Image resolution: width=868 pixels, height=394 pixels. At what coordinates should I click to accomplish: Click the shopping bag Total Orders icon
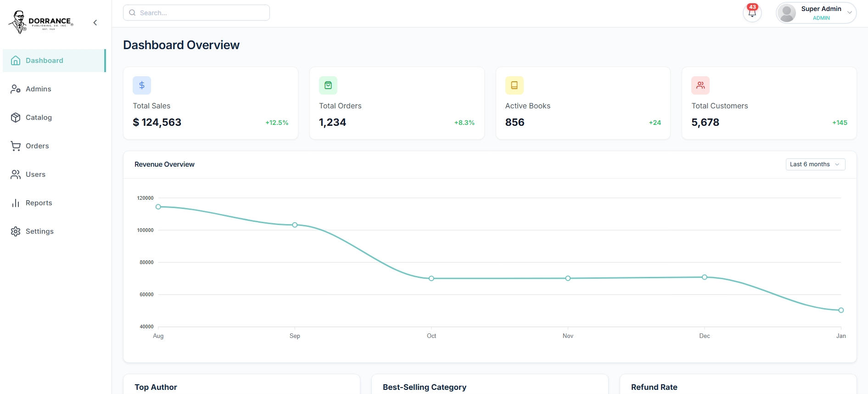[328, 85]
